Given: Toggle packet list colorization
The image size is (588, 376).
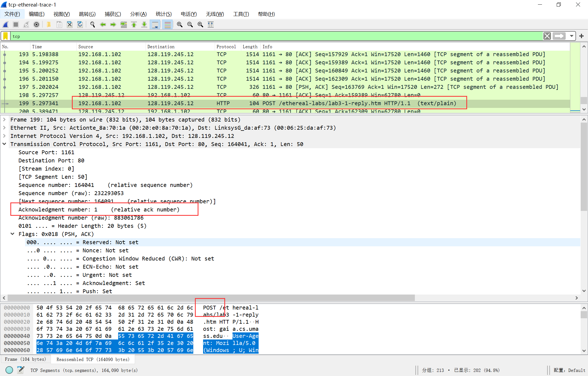Looking at the screenshot, I should tap(168, 25).
